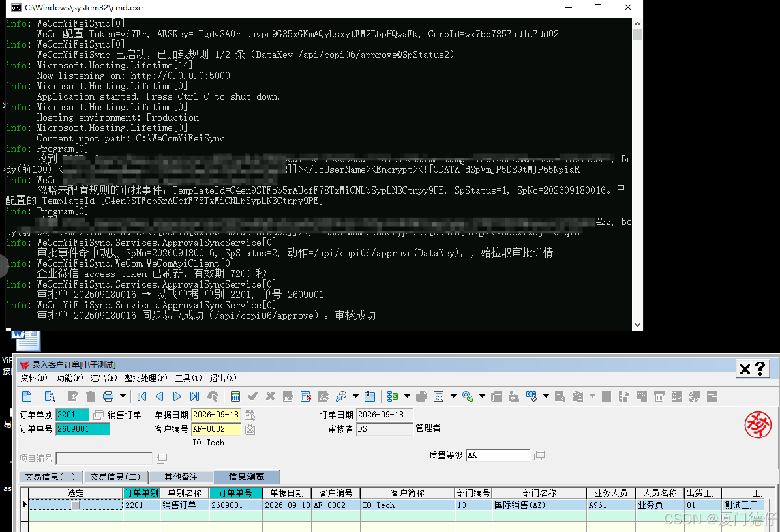780x532 pixels.
Task: Click the 质量等级 field showing AA
Action: coord(498,456)
